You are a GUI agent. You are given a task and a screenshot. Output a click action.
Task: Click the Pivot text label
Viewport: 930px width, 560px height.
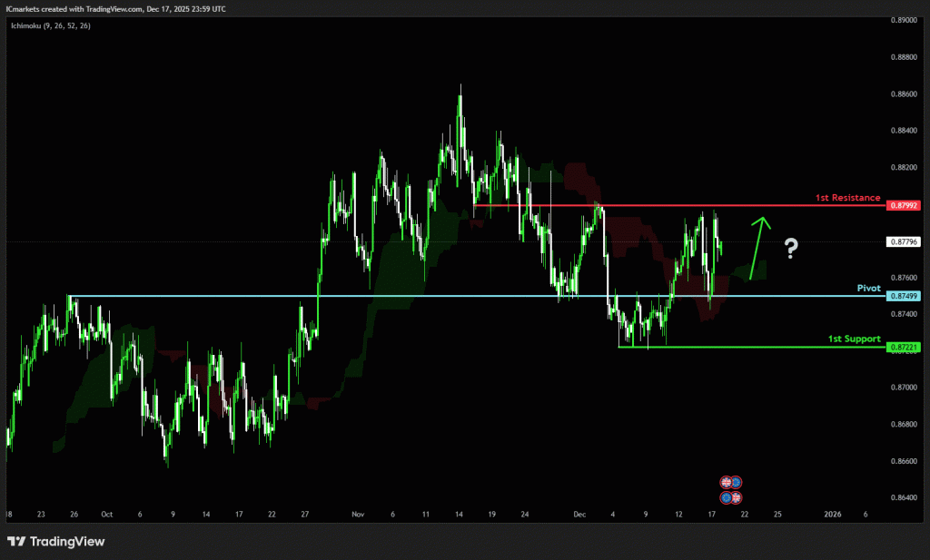click(x=868, y=288)
